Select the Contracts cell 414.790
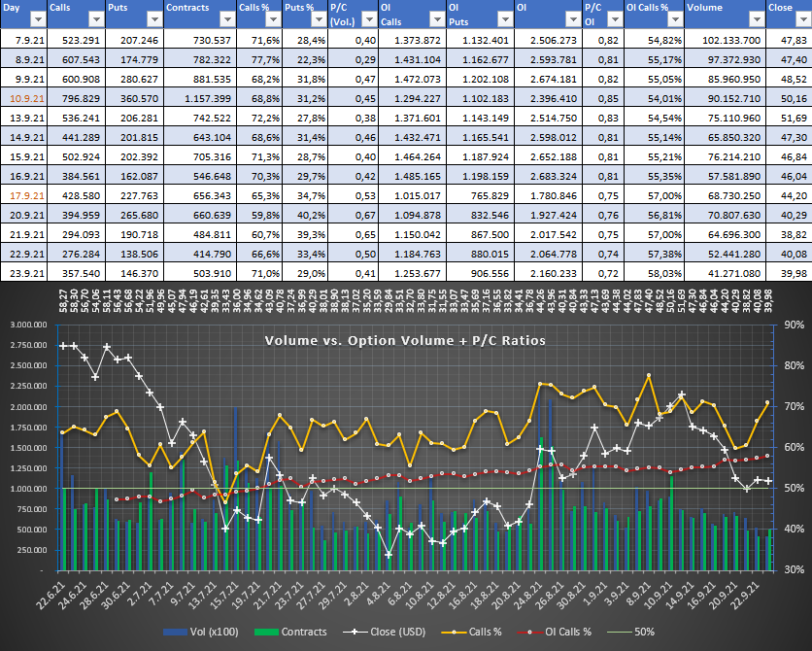 200,254
